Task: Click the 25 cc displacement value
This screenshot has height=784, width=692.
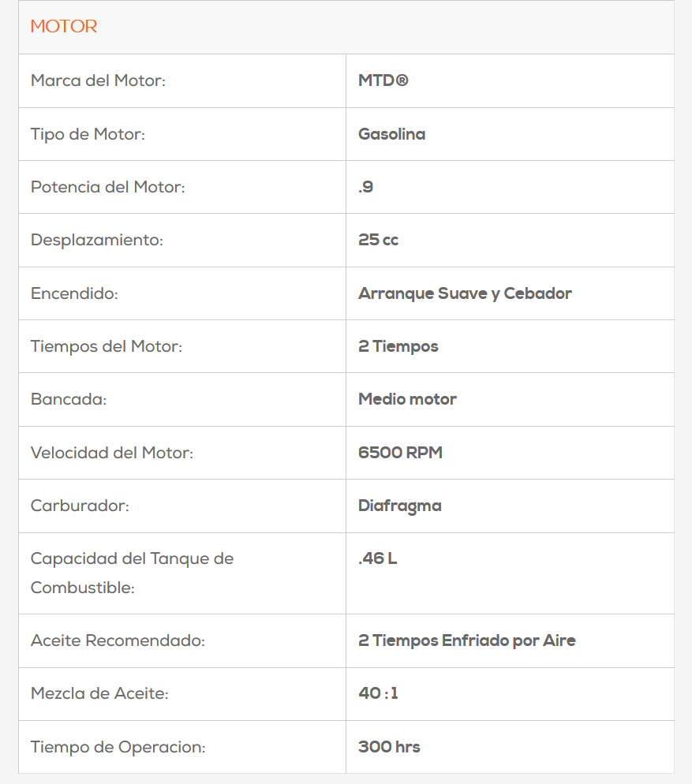Action: [378, 240]
